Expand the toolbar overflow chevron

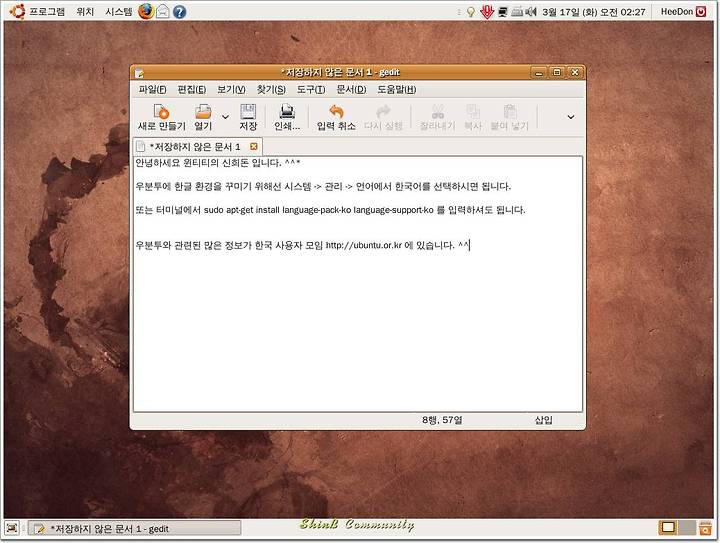570,117
